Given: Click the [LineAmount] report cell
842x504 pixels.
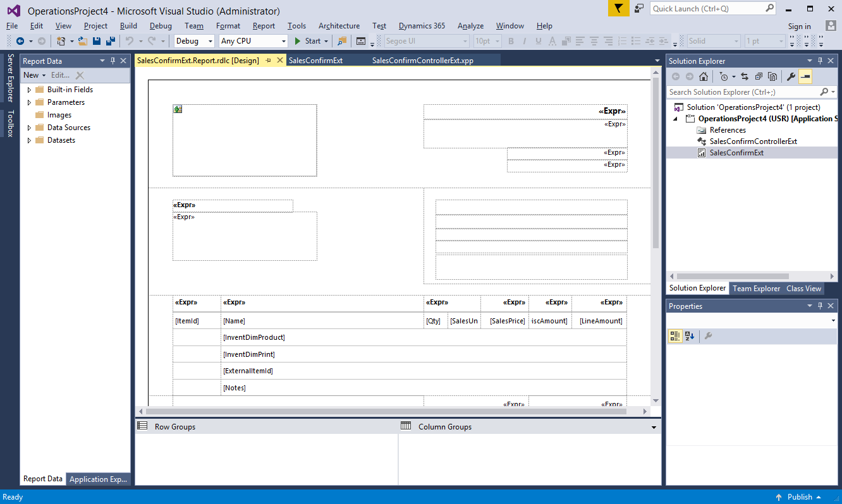Looking at the screenshot, I should pos(599,321).
